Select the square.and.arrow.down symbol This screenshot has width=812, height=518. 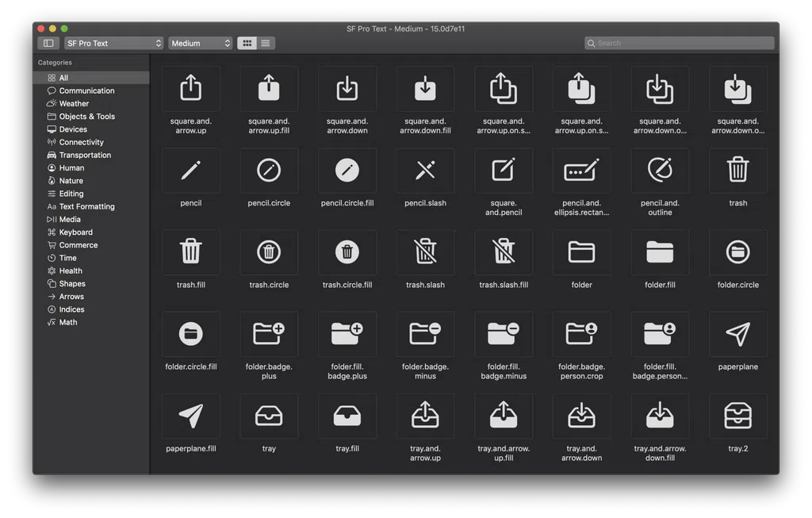(x=347, y=89)
